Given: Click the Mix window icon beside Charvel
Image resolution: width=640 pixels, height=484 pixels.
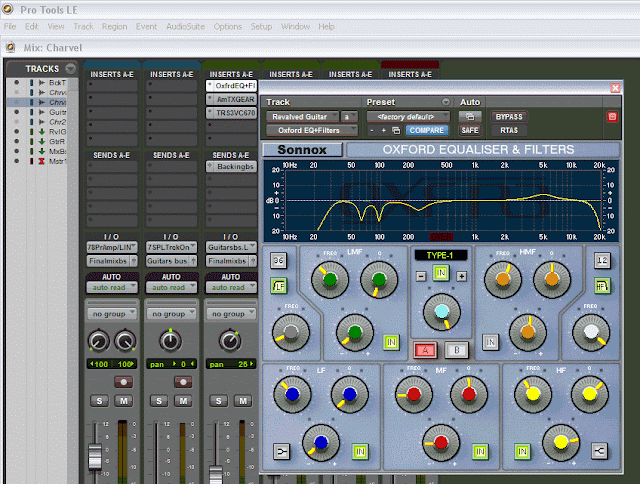Looking at the screenshot, I should 11,47.
